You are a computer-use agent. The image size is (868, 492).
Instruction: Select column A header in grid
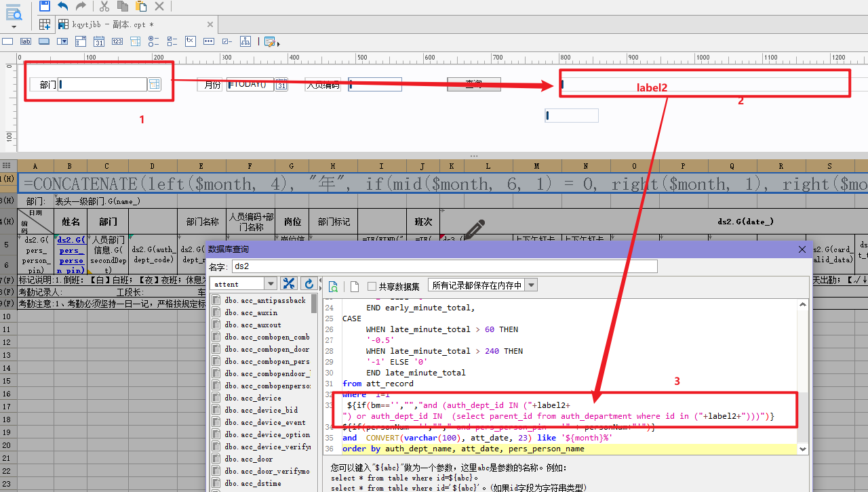(35, 165)
